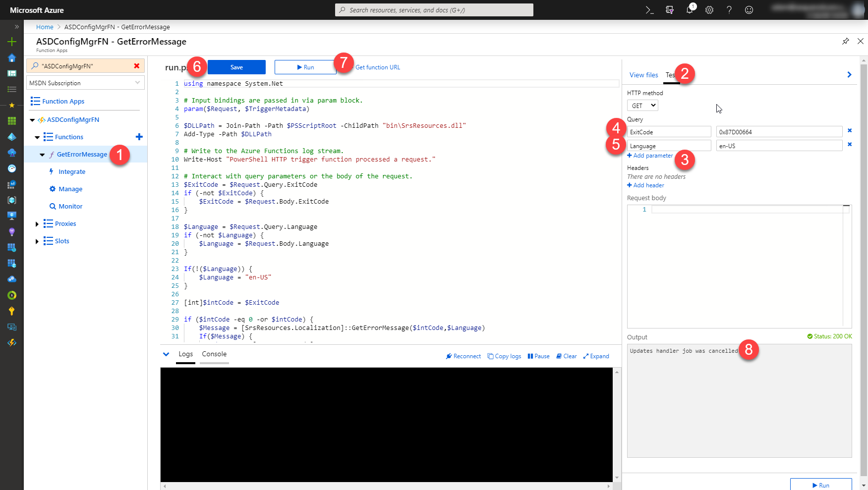Open the help question mark menu
868x490 pixels.
tap(729, 10)
